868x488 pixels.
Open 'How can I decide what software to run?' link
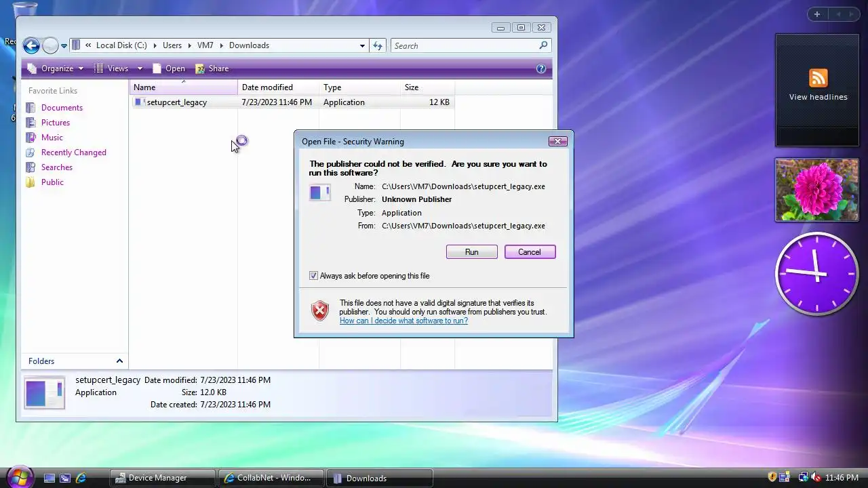coord(403,321)
